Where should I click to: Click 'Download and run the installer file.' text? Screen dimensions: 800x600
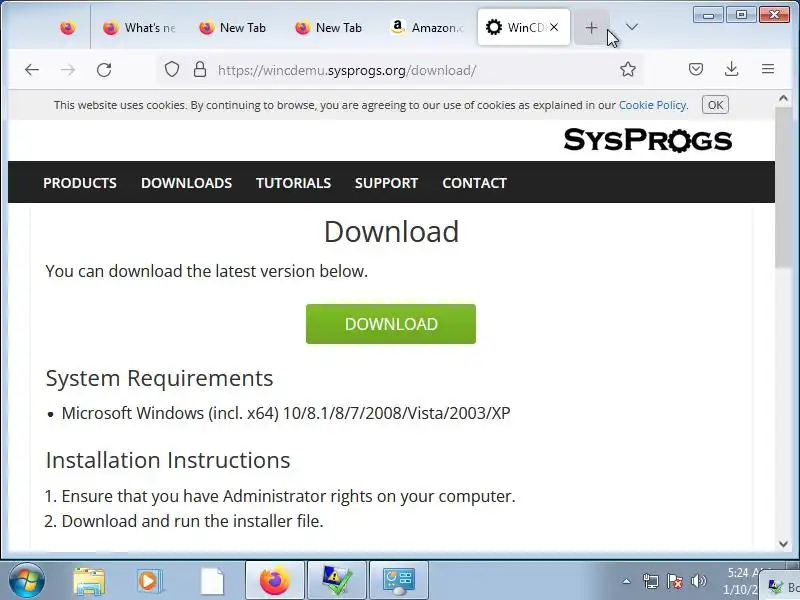192,521
